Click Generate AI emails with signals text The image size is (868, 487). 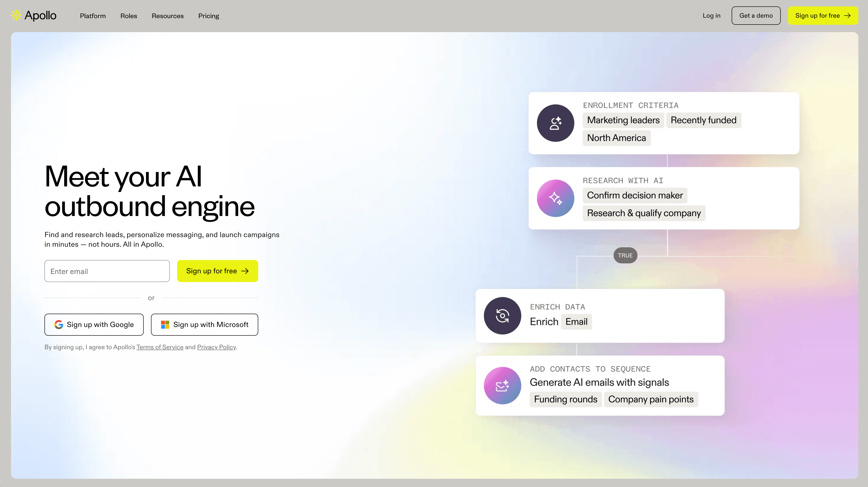pyautogui.click(x=599, y=382)
